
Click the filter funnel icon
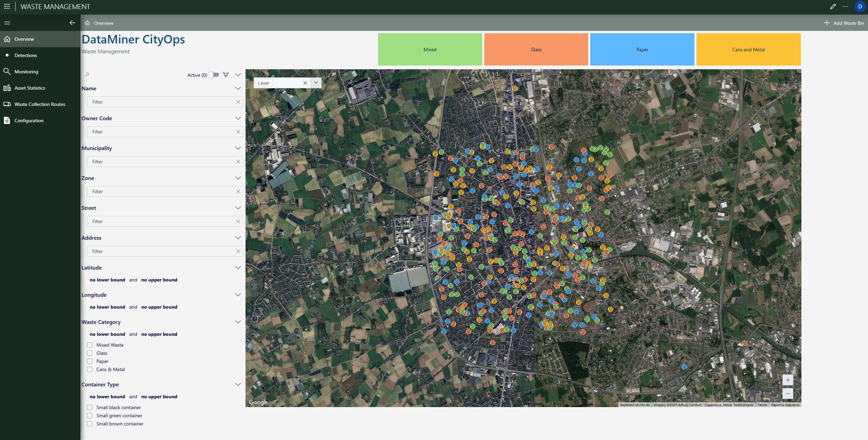pyautogui.click(x=226, y=75)
